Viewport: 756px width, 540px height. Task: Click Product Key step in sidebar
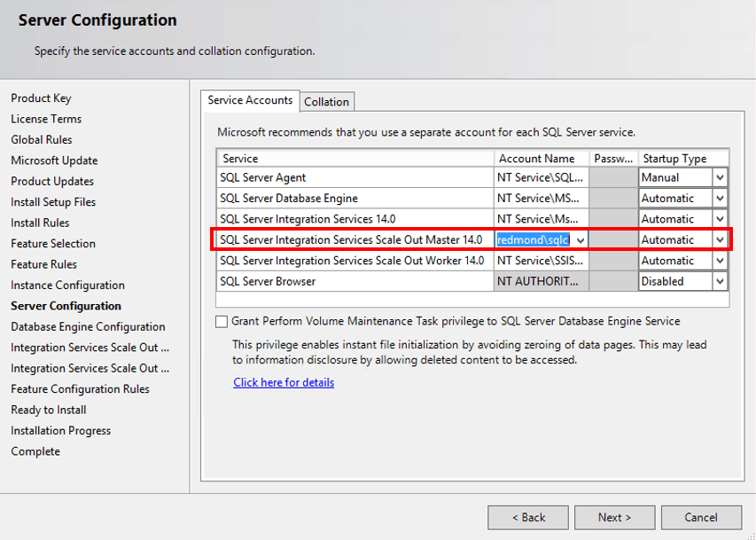click(41, 98)
